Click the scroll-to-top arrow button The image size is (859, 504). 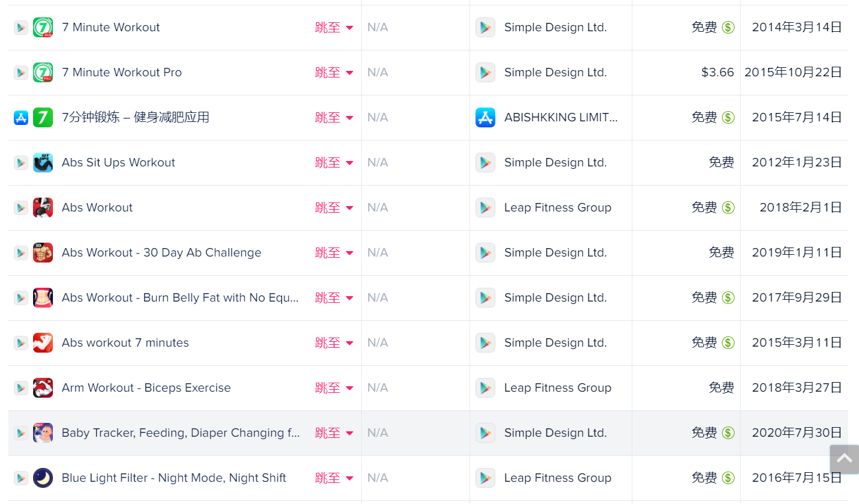(x=844, y=460)
